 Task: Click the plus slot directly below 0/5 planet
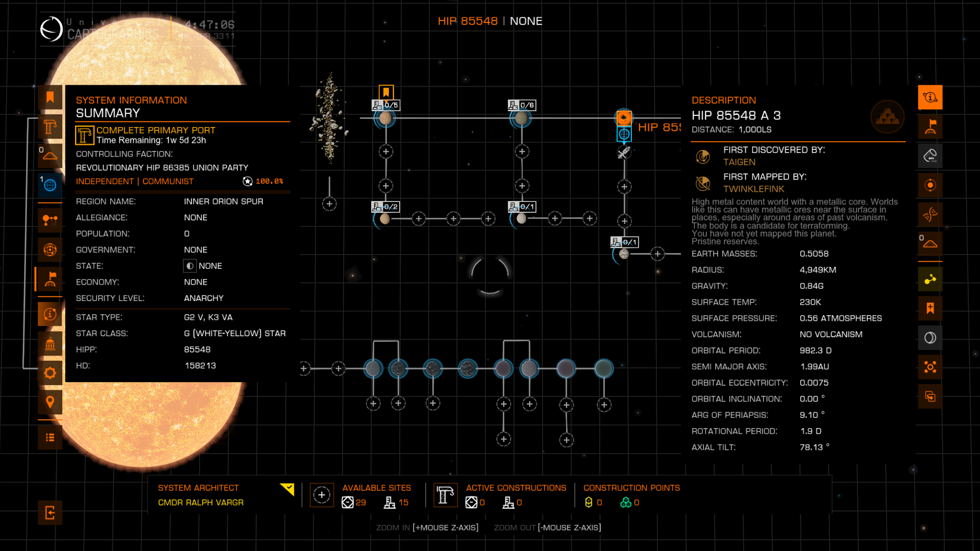click(386, 152)
